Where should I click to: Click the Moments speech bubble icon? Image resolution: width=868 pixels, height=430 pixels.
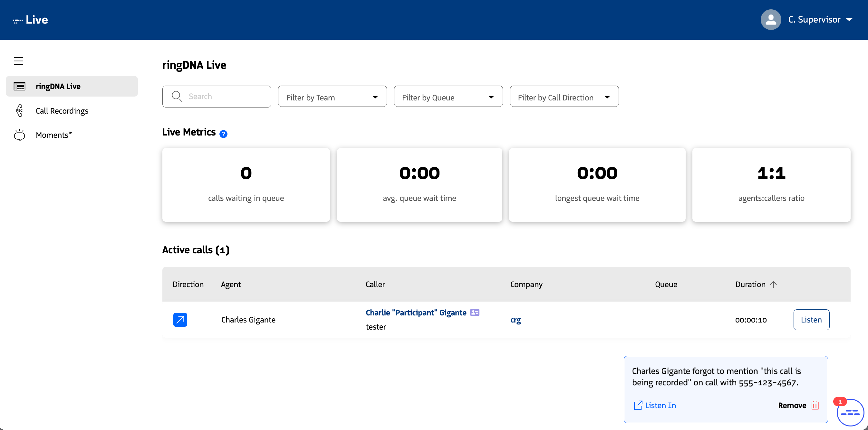click(x=20, y=135)
